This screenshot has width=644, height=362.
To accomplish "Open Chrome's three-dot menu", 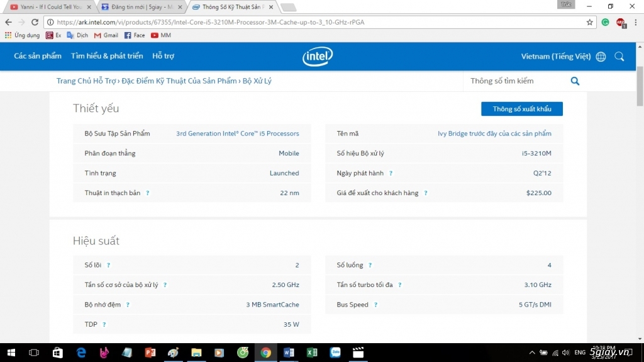I will tap(635, 22).
